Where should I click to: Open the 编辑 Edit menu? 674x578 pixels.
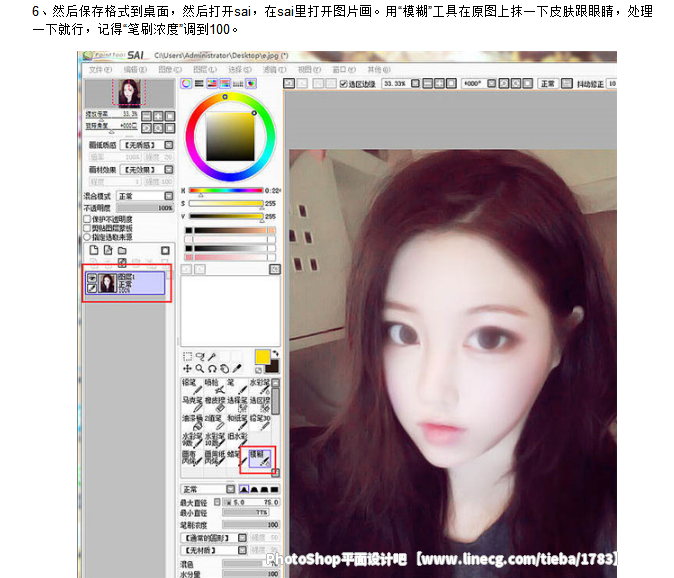click(135, 69)
